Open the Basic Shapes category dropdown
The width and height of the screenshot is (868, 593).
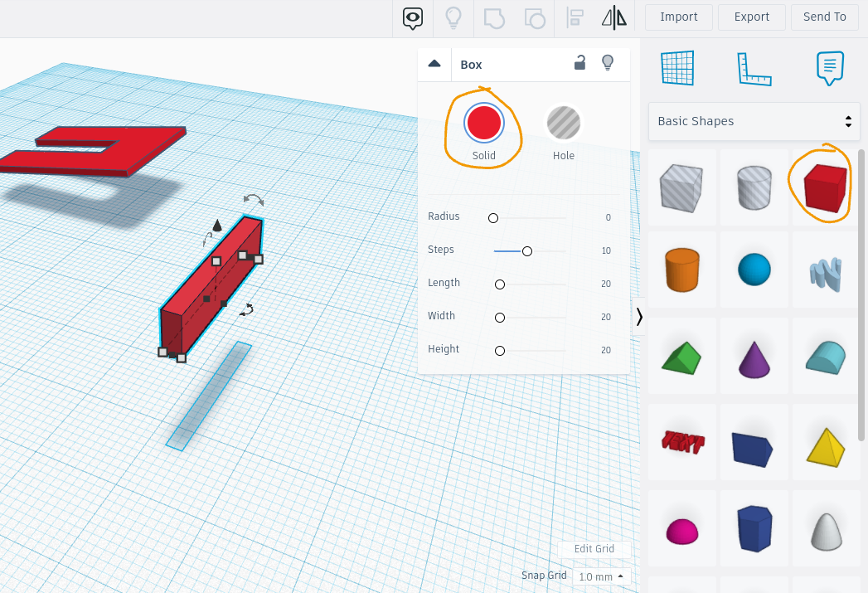[754, 121]
